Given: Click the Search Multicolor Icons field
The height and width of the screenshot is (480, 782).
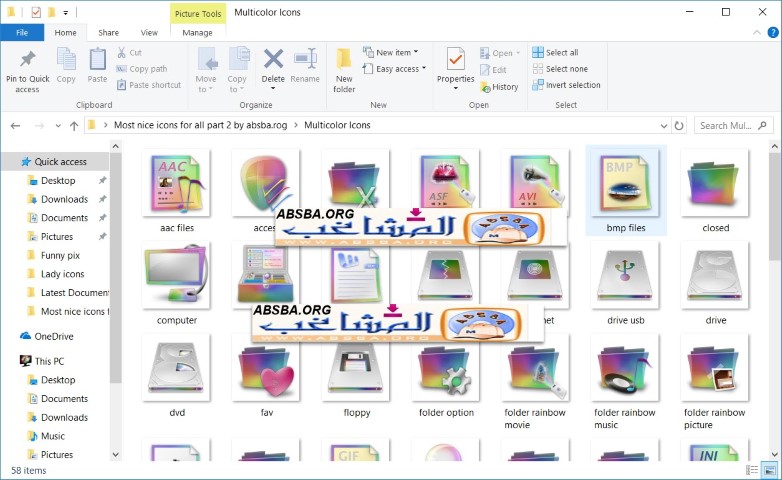Looking at the screenshot, I should click(x=733, y=126).
